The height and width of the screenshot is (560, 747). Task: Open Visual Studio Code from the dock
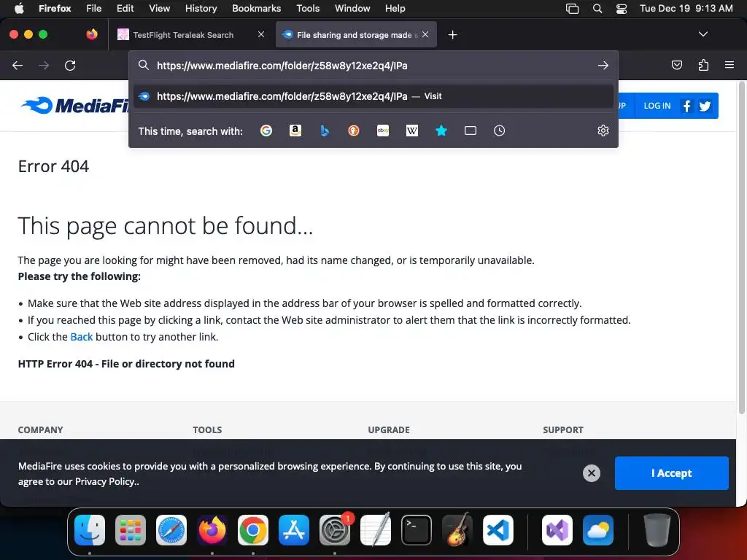tap(498, 530)
